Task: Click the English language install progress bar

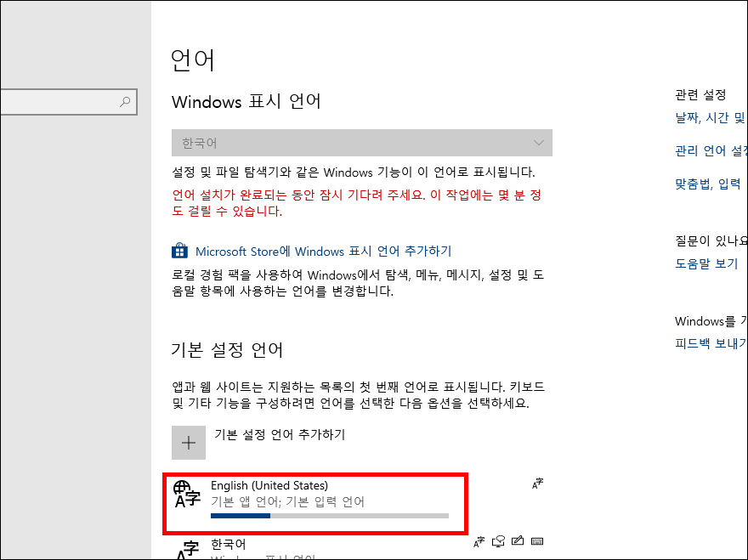Action: [x=330, y=516]
